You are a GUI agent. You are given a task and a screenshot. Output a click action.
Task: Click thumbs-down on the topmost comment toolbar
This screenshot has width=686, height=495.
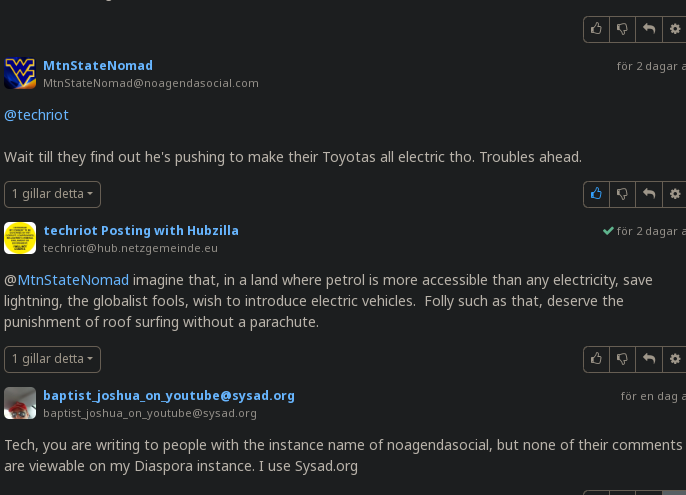coord(622,29)
